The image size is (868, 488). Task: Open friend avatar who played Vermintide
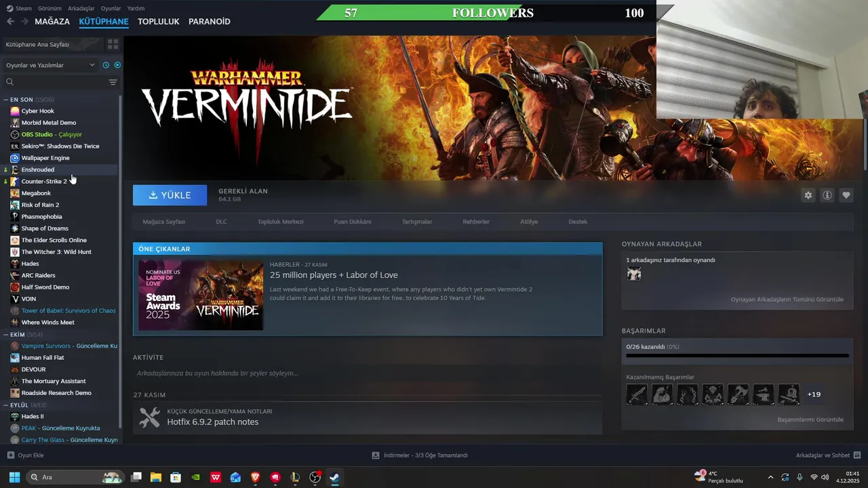pos(634,274)
